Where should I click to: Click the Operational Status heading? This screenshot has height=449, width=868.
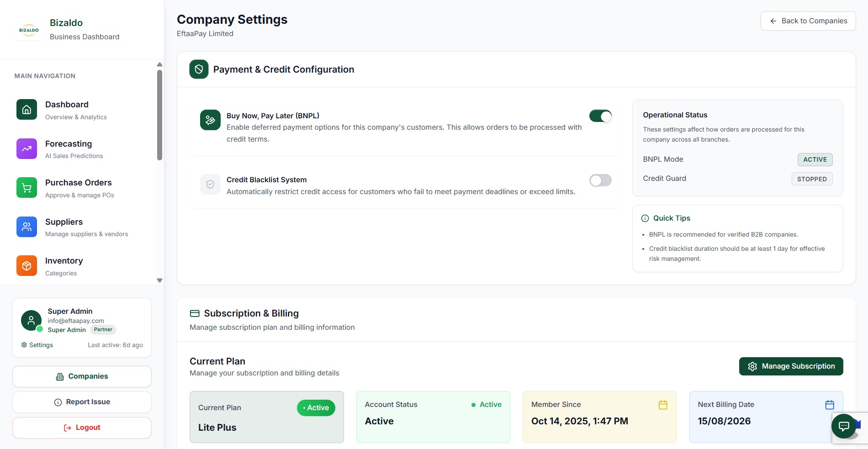click(675, 115)
